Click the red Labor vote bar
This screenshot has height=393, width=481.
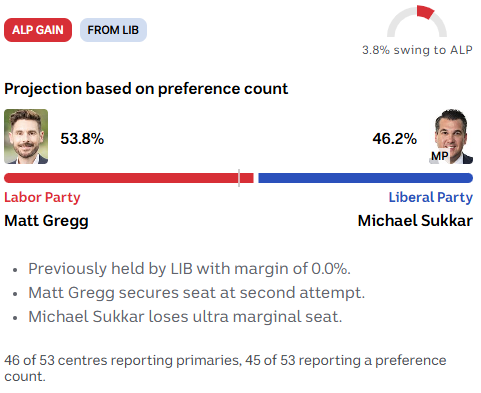pos(129,178)
